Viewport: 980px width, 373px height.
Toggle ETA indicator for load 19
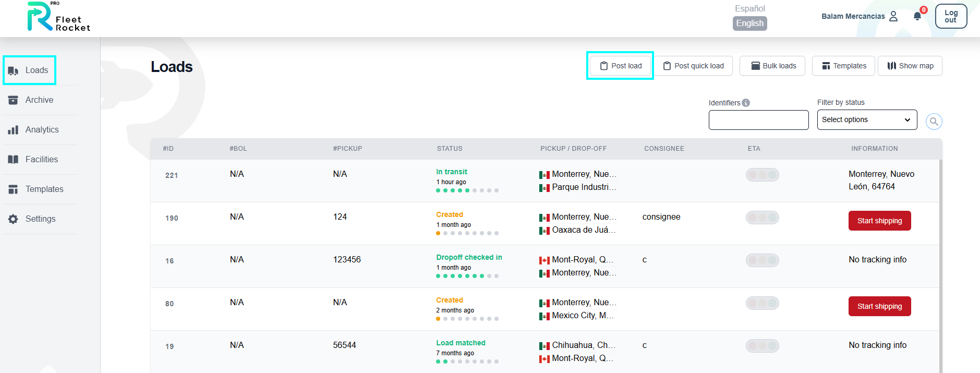coord(763,346)
